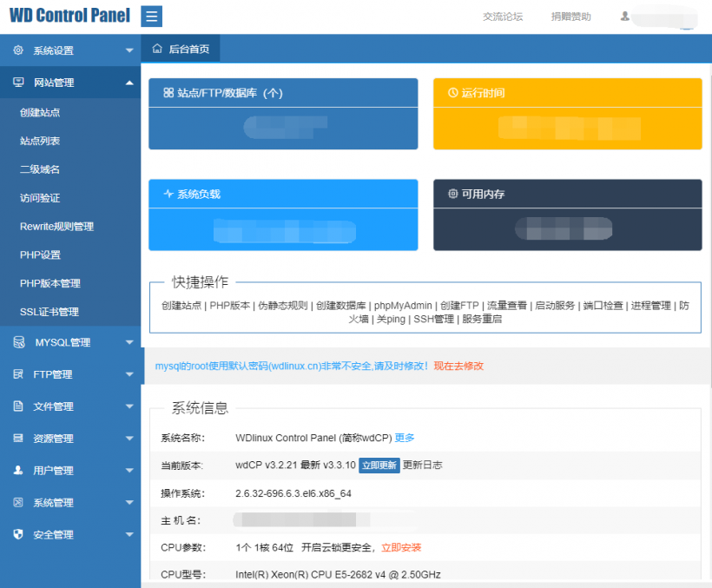Image resolution: width=712 pixels, height=588 pixels.
Task: Open Rewrite规则管理 in the sidebar
Action: 56,227
